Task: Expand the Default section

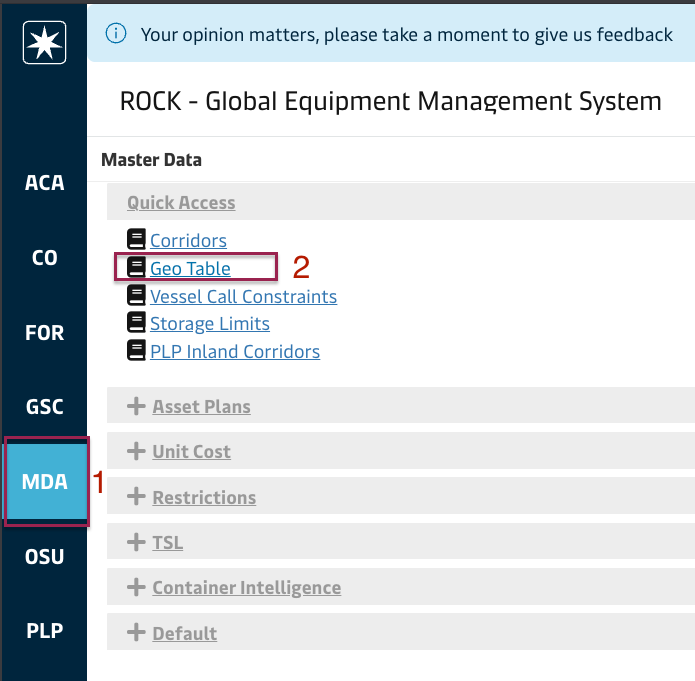Action: point(184,633)
